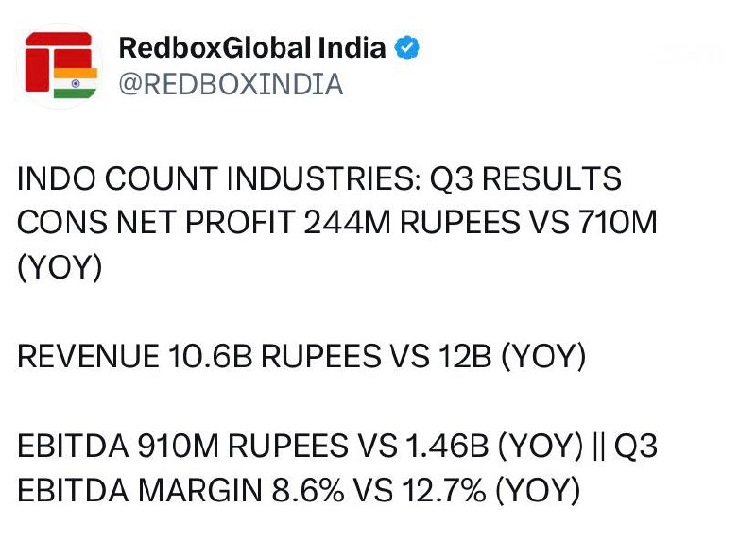Open the @REDBOXINDIA handle link

pos(231,84)
